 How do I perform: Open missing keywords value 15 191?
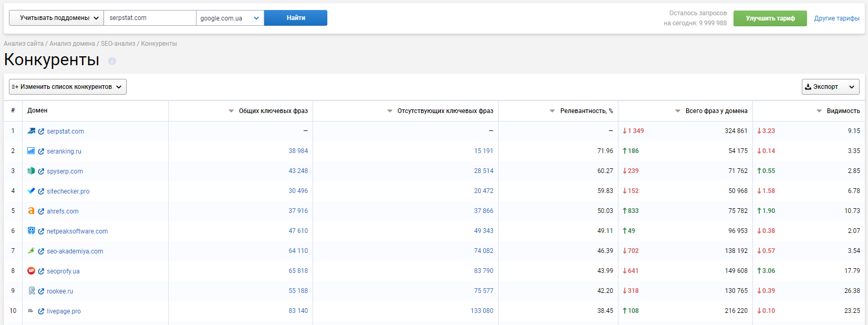[x=484, y=151]
